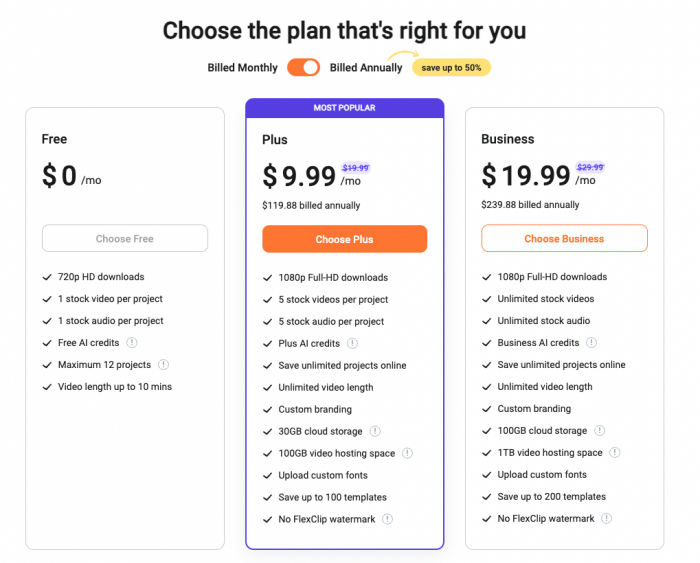The width and height of the screenshot is (700, 563).
Task: Click info icon next to 1TB video hosting space
Action: 615,452
